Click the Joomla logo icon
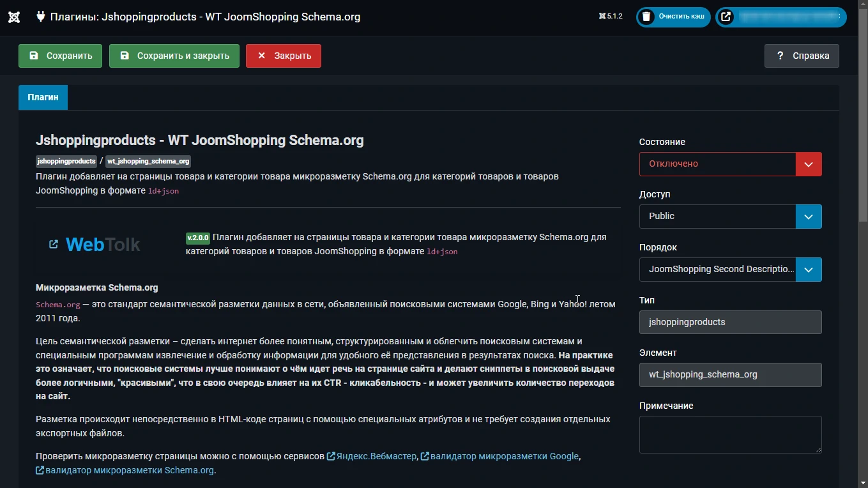Viewport: 868px width, 488px height. [x=14, y=17]
